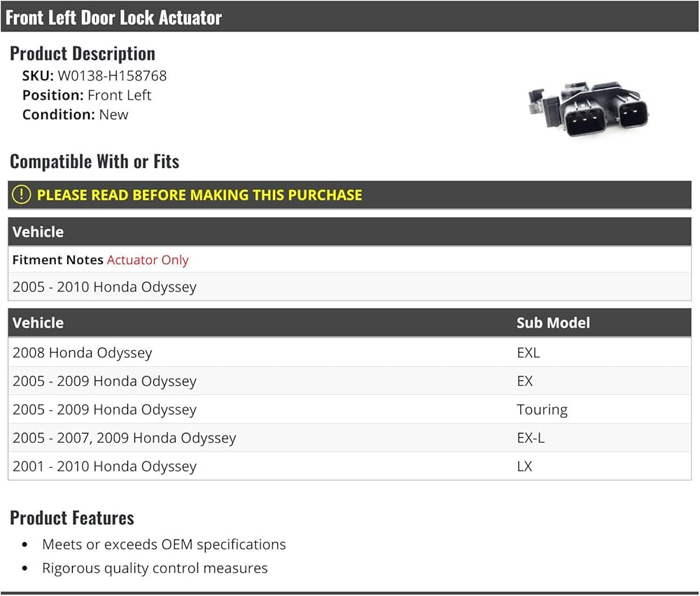700x596 pixels.
Task: Click the yellow exclamation warning icon
Action: coord(21,195)
